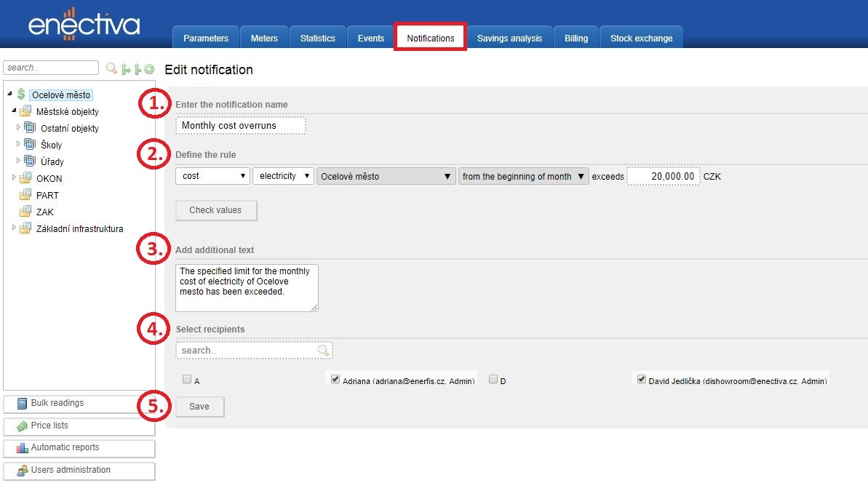Uncheck the Adriana recipient checkbox
Viewport: 868px width, 483px height.
coord(335,379)
